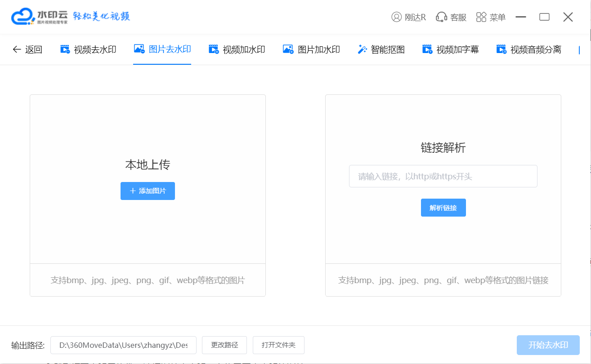Open the 智能抠图 tab label
The height and width of the screenshot is (364, 591).
click(388, 49)
